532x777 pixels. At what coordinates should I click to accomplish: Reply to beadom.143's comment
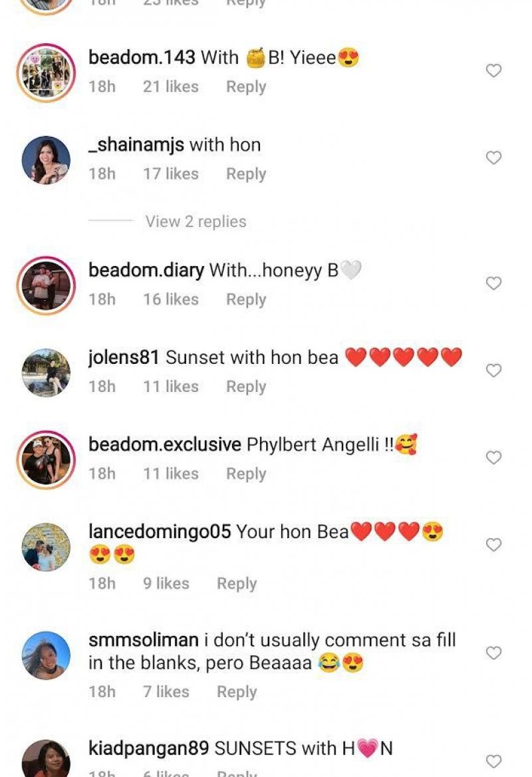[x=245, y=86]
